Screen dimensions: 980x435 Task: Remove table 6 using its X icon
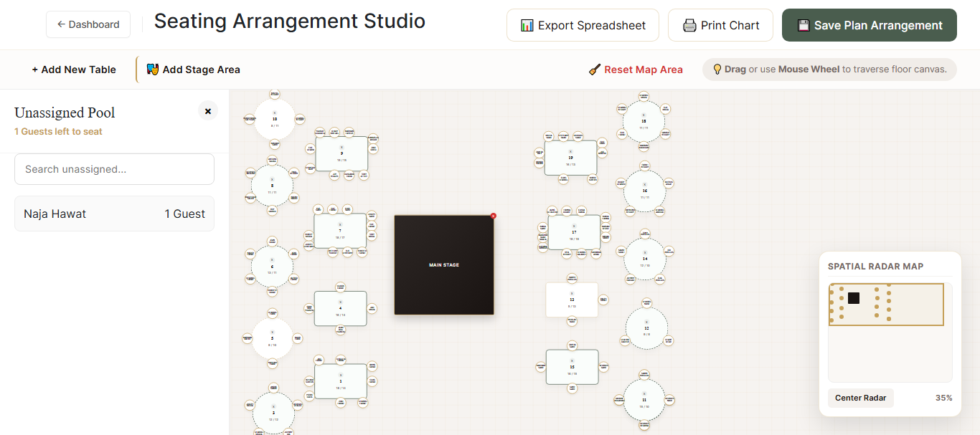(x=272, y=259)
